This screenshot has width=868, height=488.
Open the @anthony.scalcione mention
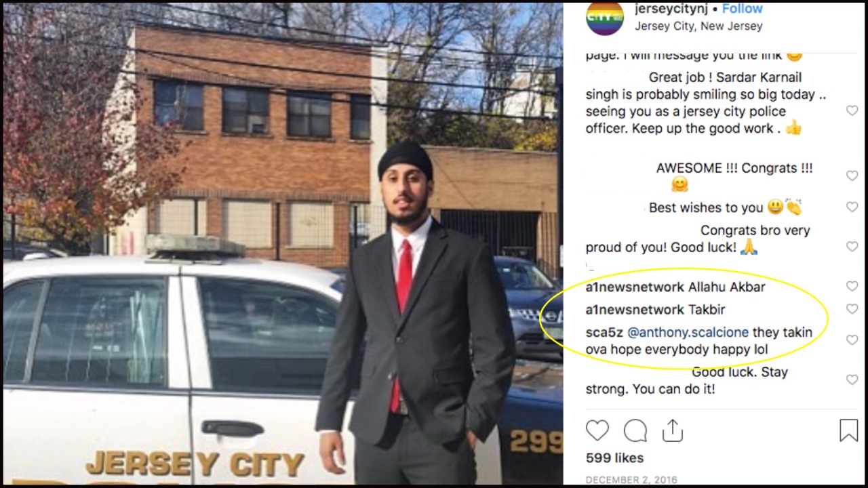point(688,332)
